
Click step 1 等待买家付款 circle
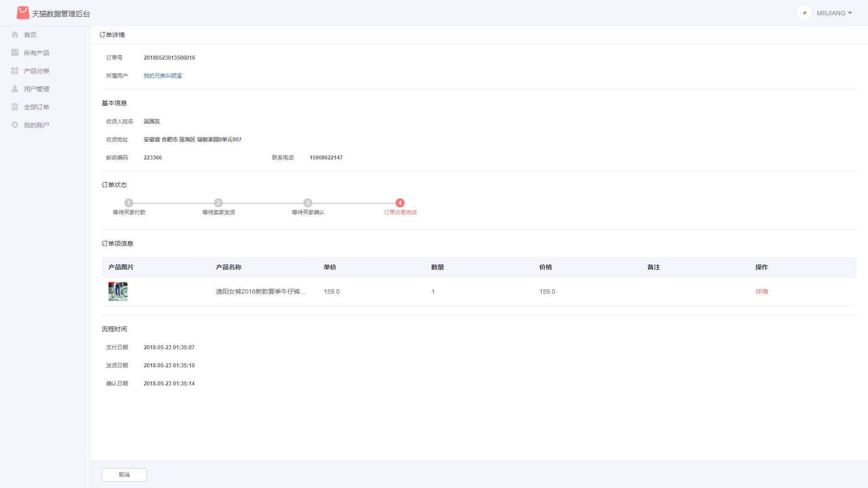coord(129,203)
